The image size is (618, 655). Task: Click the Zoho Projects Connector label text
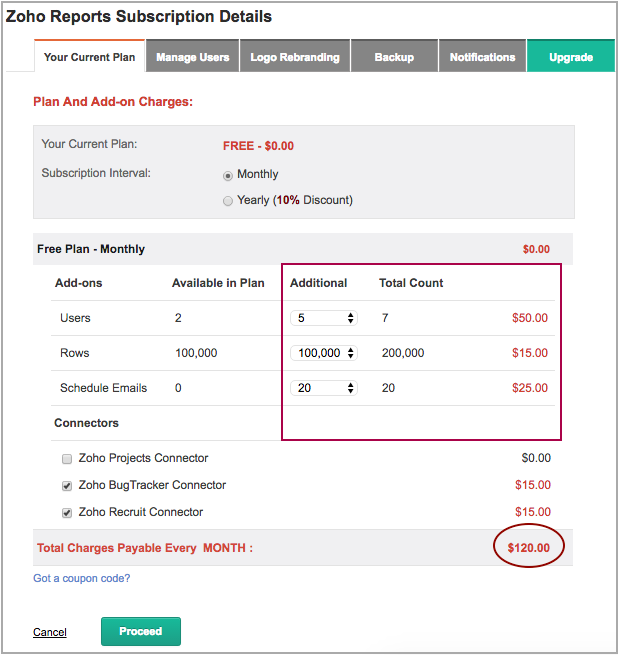tap(143, 458)
